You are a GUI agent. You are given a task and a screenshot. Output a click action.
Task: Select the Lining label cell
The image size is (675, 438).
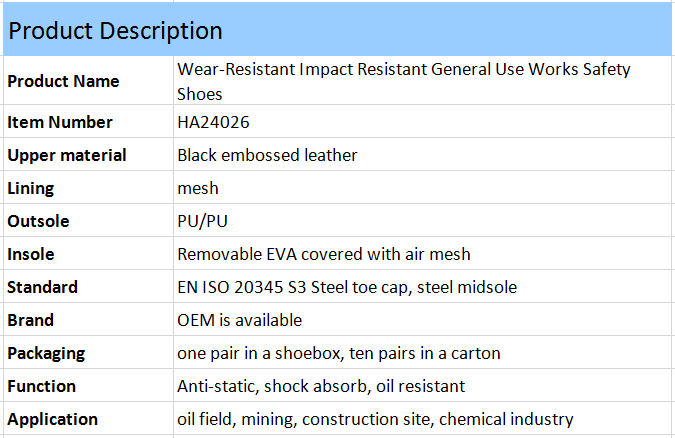[31, 188]
